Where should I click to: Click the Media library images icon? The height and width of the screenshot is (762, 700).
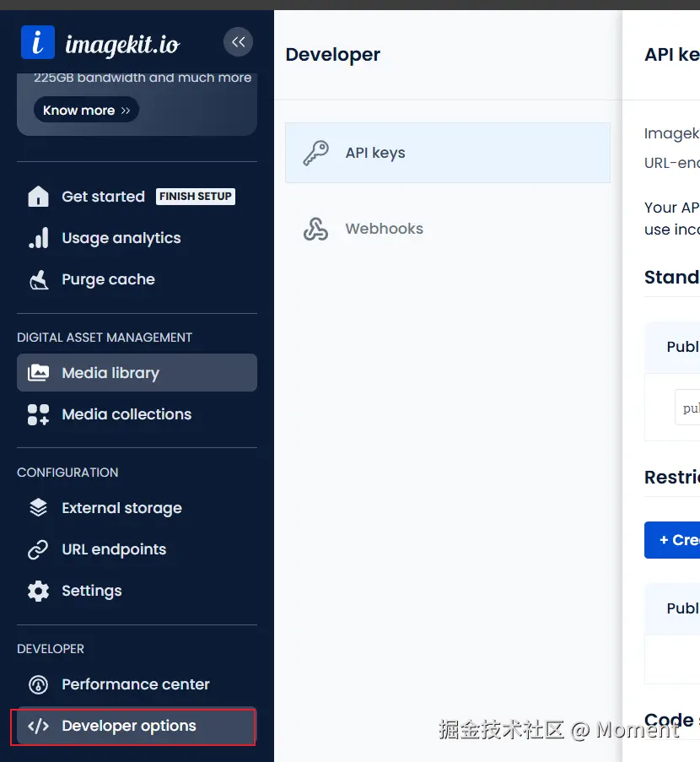tap(39, 373)
